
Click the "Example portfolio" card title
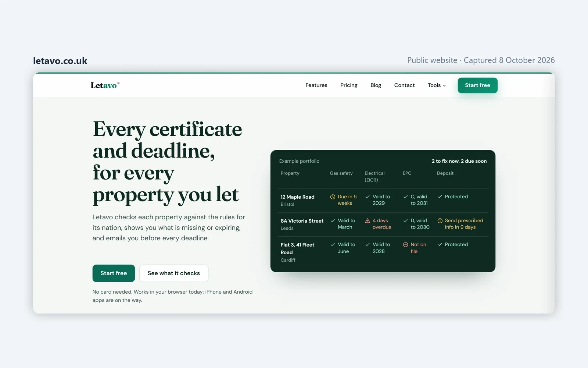click(x=299, y=161)
